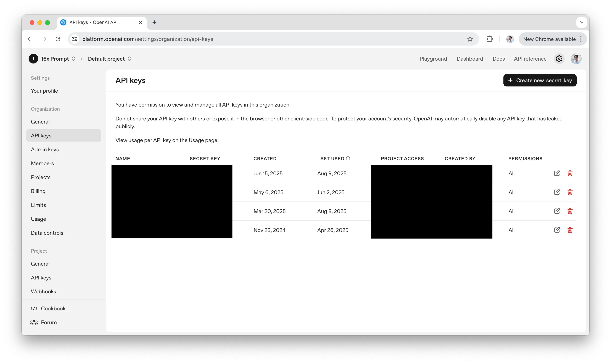Click the CREATED column header
This screenshot has height=364, width=611.
pyautogui.click(x=265, y=159)
